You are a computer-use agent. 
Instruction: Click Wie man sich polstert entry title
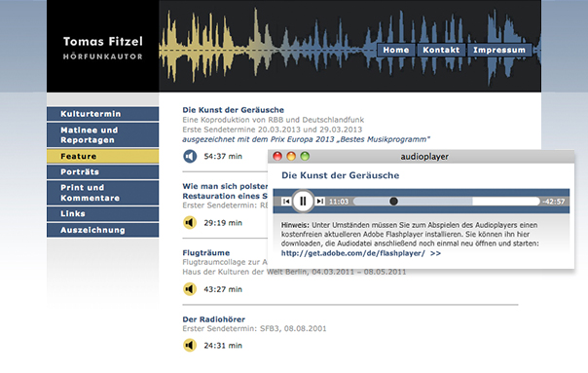point(225,191)
